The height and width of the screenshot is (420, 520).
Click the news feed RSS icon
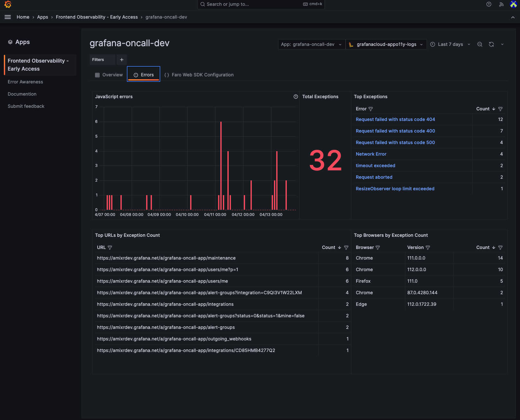(501, 4)
